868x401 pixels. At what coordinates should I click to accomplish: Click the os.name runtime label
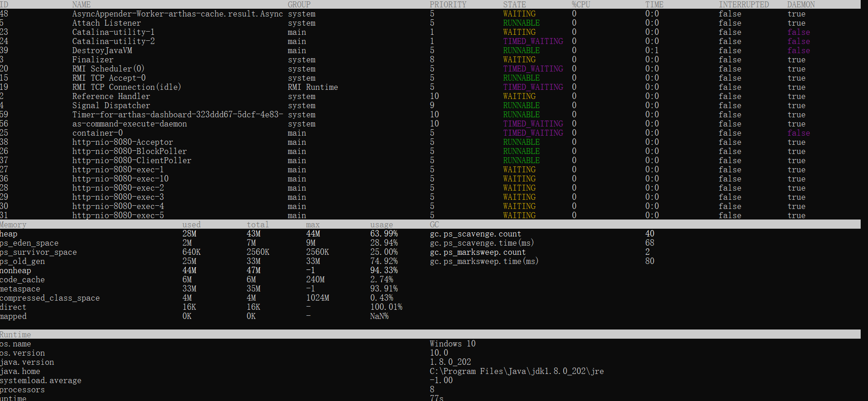pos(16,344)
